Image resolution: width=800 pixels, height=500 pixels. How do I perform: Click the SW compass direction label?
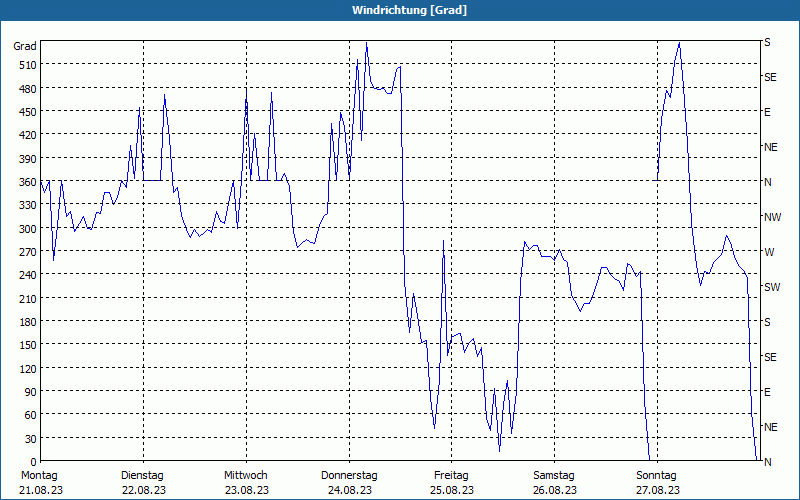point(772,287)
